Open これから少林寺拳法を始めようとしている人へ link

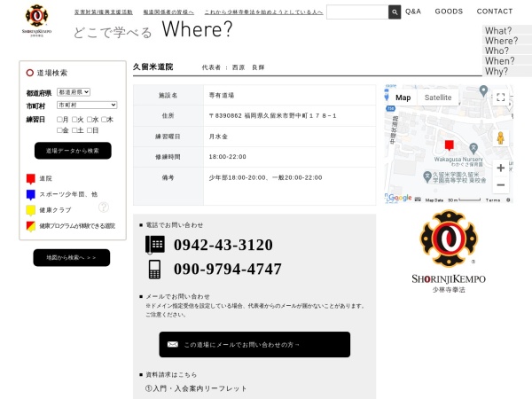tap(263, 12)
